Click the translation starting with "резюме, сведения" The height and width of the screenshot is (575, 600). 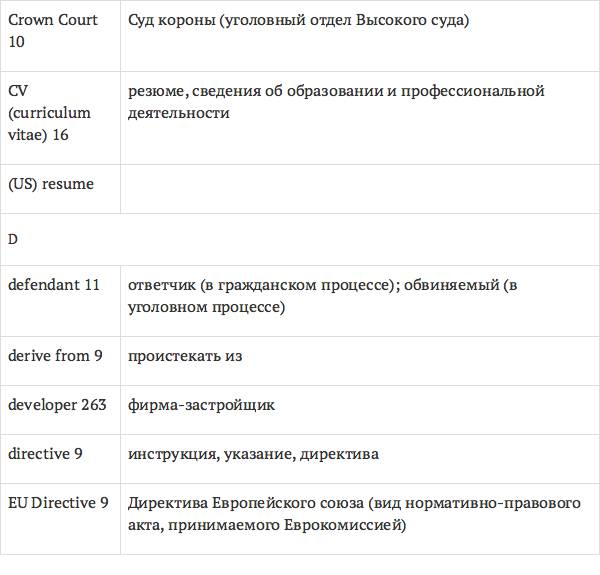pos(335,102)
